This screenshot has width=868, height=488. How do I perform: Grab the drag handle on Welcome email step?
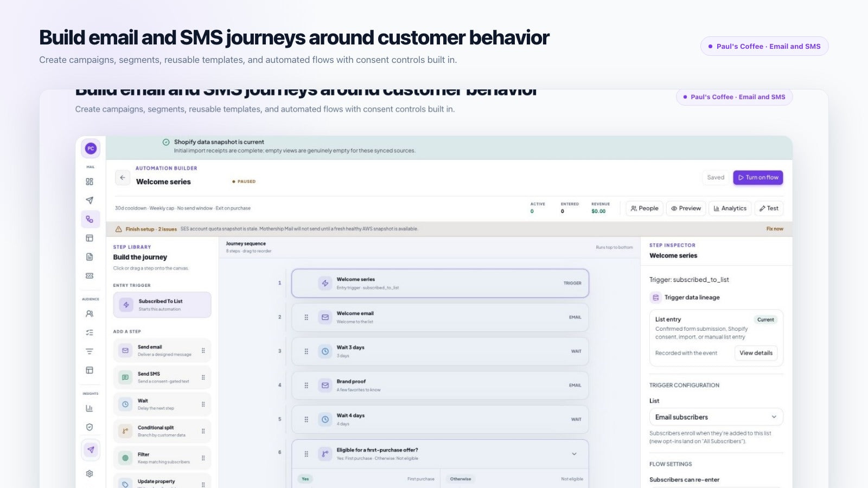coord(306,317)
